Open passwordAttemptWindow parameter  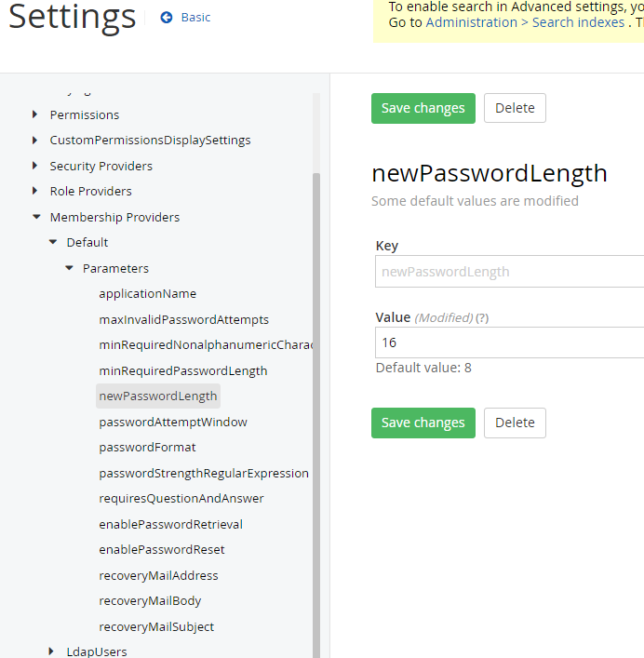(173, 423)
